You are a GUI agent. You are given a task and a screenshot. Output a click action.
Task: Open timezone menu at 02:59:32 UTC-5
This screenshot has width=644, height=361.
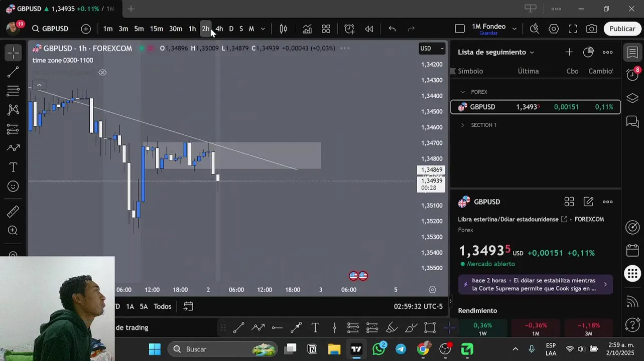tap(418, 306)
